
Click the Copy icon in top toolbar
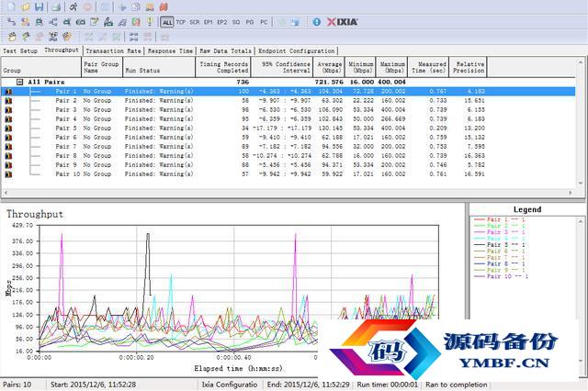point(136,6)
